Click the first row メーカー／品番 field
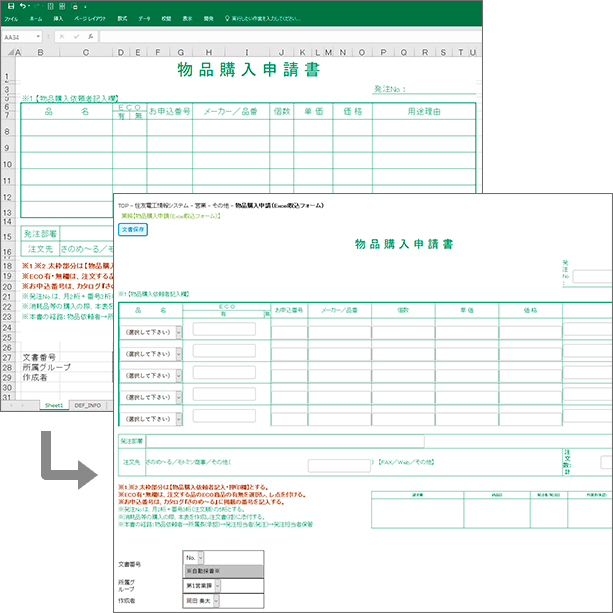This screenshot has height=613, width=613. (340, 332)
